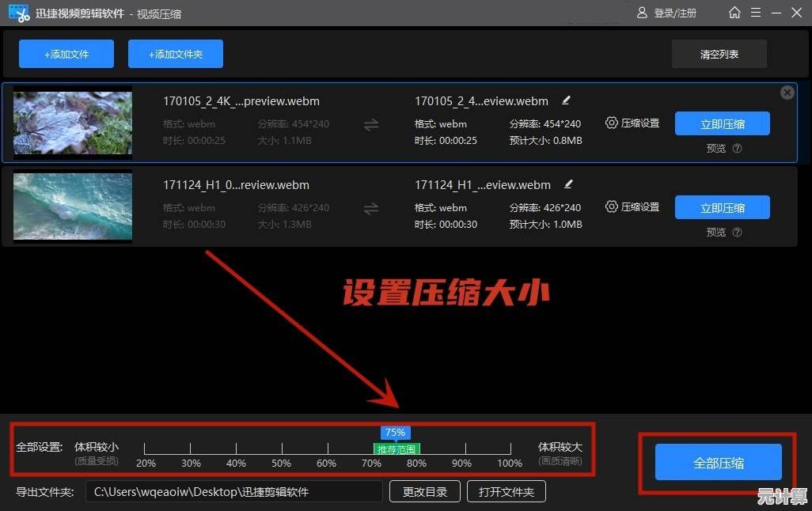Viewport: 812px width, 511px height.
Task: Remove the first video using its X icon
Action: coord(787,93)
